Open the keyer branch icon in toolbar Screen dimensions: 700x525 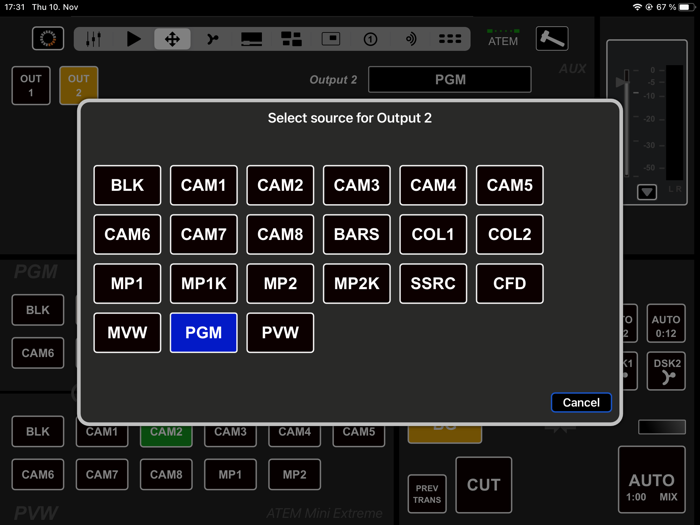[x=212, y=39]
